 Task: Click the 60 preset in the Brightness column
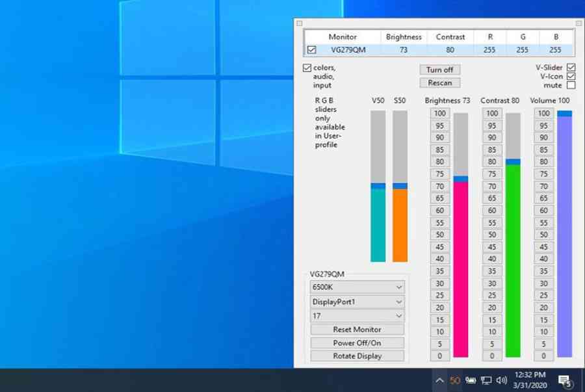click(440, 211)
